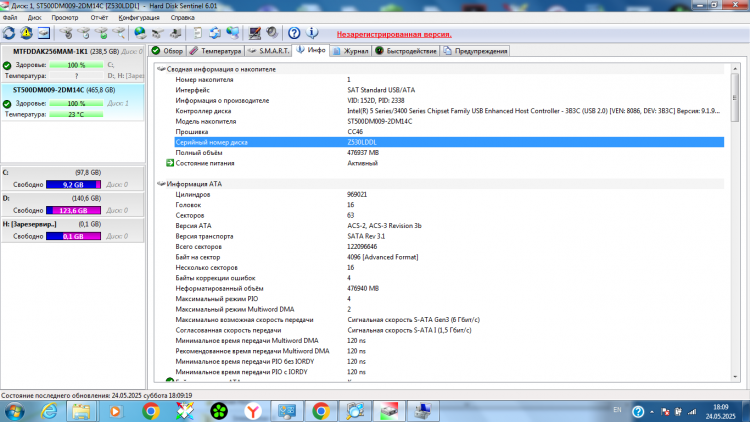Click the yellow warning triangle toolbar icon
The image size is (750, 422).
pyautogui.click(x=26, y=33)
